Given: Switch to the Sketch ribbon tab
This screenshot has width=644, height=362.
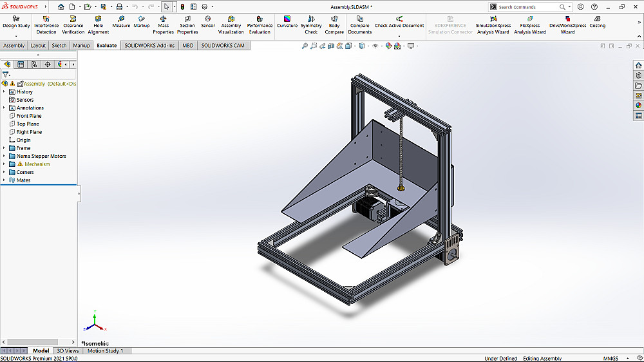Looking at the screenshot, I should coord(59,46).
